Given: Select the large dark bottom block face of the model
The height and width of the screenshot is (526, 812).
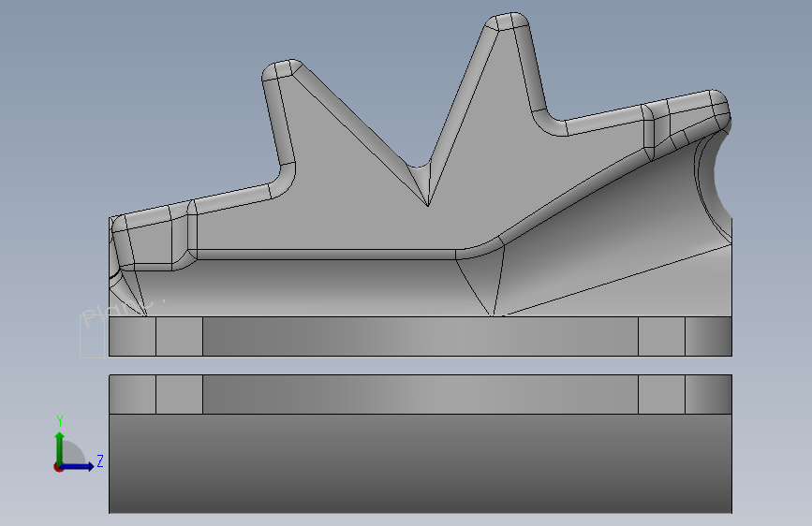Looking at the screenshot, I should click(420, 463).
